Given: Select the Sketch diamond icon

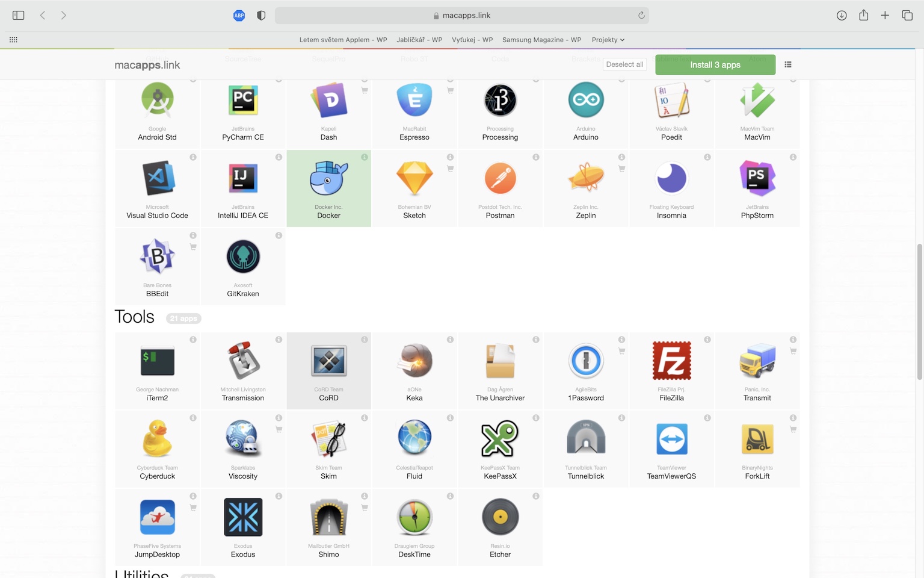Looking at the screenshot, I should [x=414, y=178].
